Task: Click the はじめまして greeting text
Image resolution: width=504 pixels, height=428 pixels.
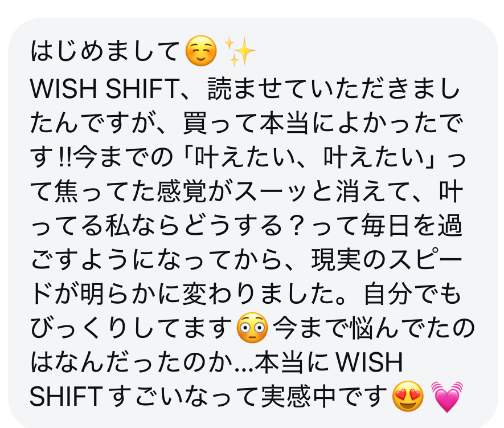Action: pos(105,51)
